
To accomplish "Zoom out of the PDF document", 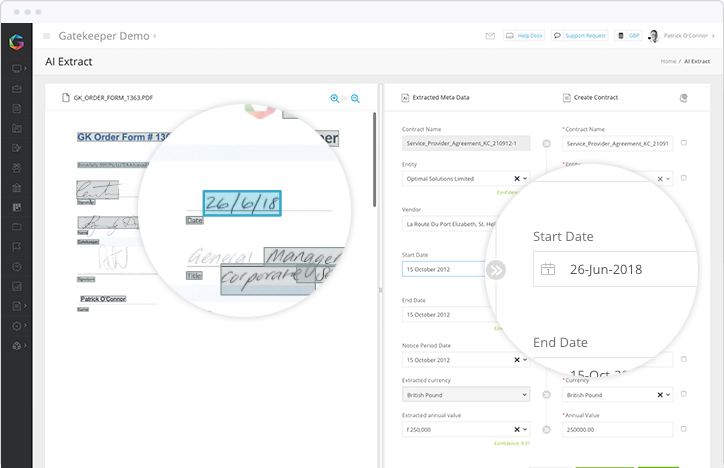I will (x=355, y=98).
